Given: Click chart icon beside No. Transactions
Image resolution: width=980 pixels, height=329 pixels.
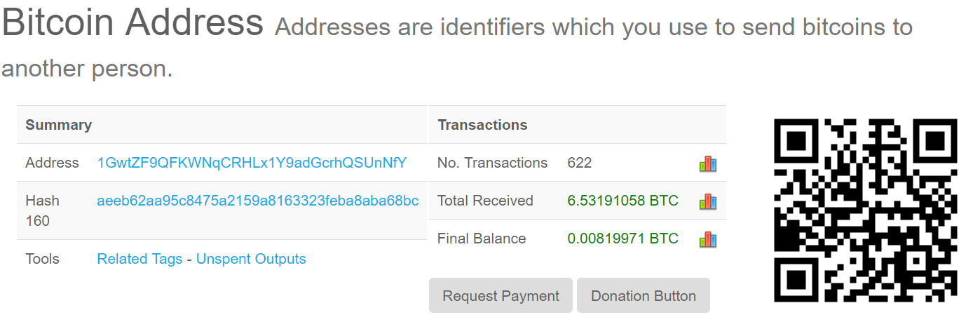Looking at the screenshot, I should (x=707, y=164).
